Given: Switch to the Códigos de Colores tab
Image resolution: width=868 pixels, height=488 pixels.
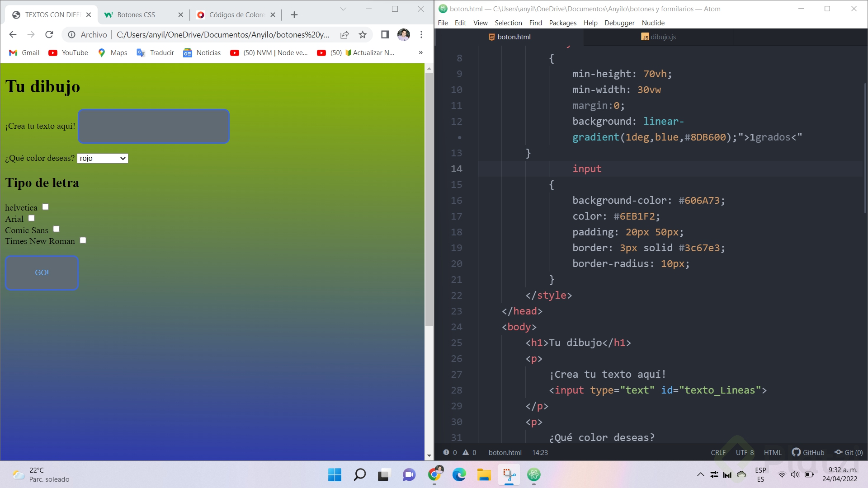Looking at the screenshot, I should (236, 14).
